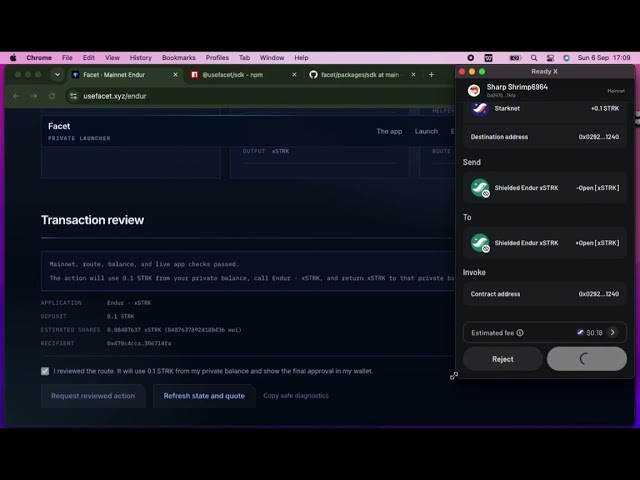Click Copy safe diagnostics link
The image size is (640, 480).
(x=296, y=396)
